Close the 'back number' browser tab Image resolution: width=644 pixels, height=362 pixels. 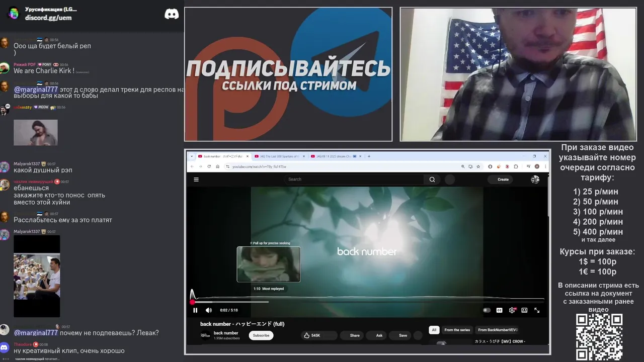[247, 156]
